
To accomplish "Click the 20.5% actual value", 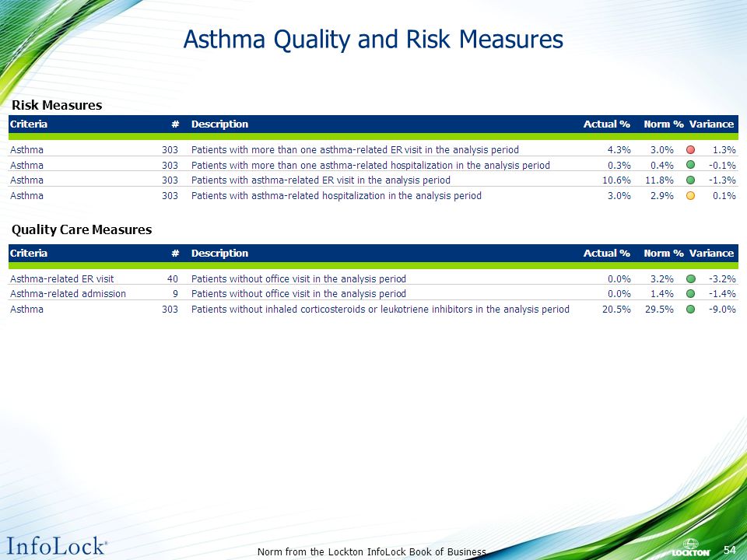I will [x=616, y=309].
